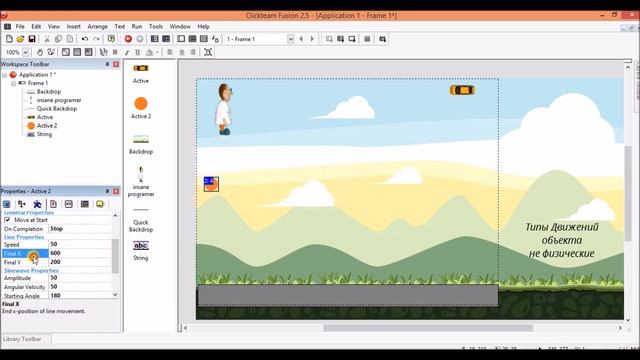Viewport: 640px width, 360px height.
Task: Click the Run Frame icon next to red play
Action: 140,39
